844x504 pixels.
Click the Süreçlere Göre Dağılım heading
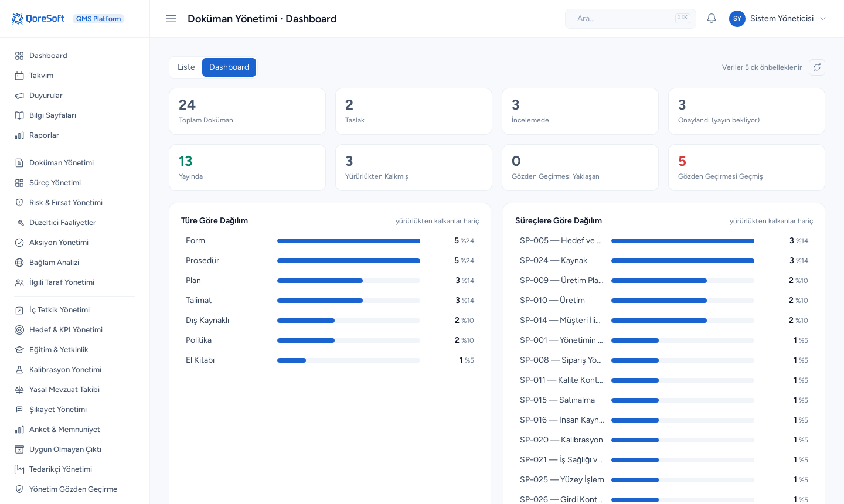(559, 221)
